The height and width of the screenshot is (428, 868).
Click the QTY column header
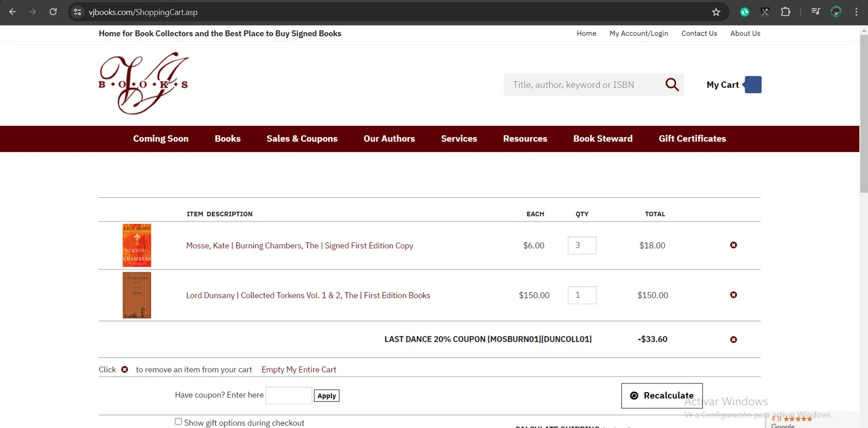[x=582, y=214]
